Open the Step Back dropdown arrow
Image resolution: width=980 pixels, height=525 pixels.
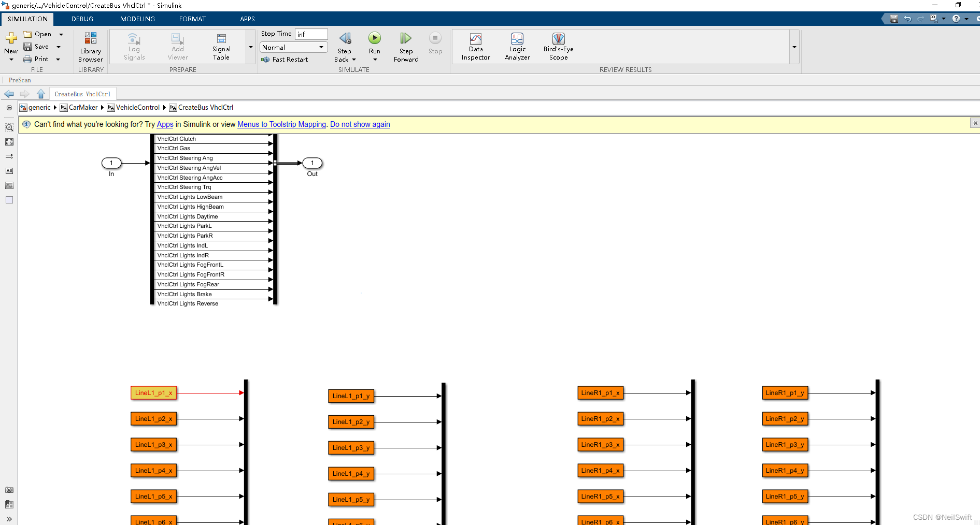coord(354,60)
